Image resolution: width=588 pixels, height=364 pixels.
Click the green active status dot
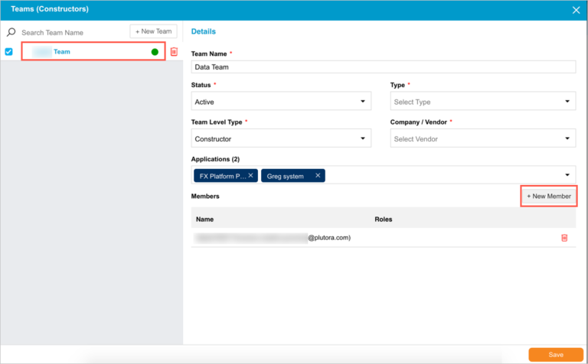pos(155,52)
